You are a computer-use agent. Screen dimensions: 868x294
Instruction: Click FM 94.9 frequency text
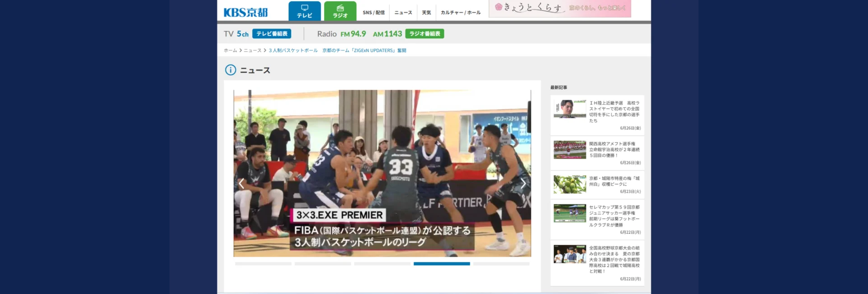click(353, 34)
